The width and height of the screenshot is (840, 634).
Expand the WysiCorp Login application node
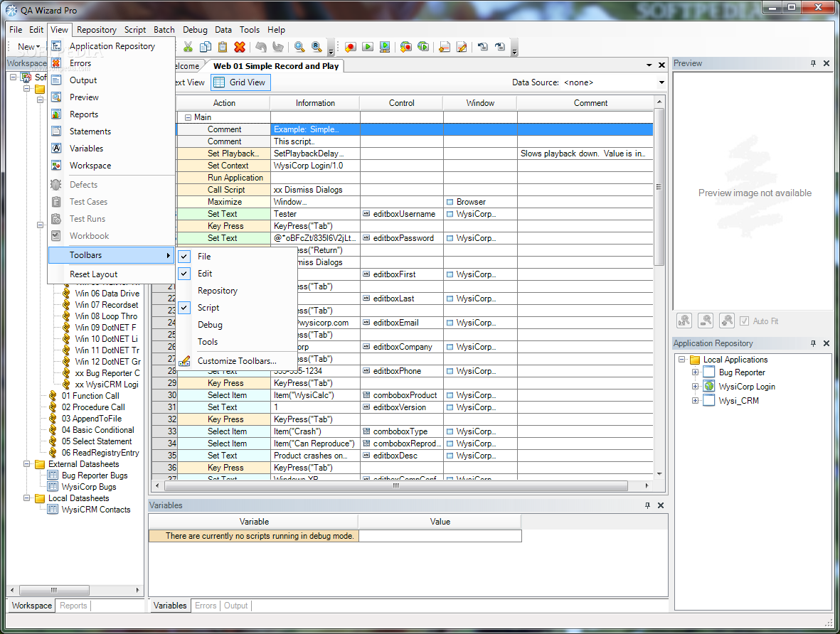pos(695,387)
